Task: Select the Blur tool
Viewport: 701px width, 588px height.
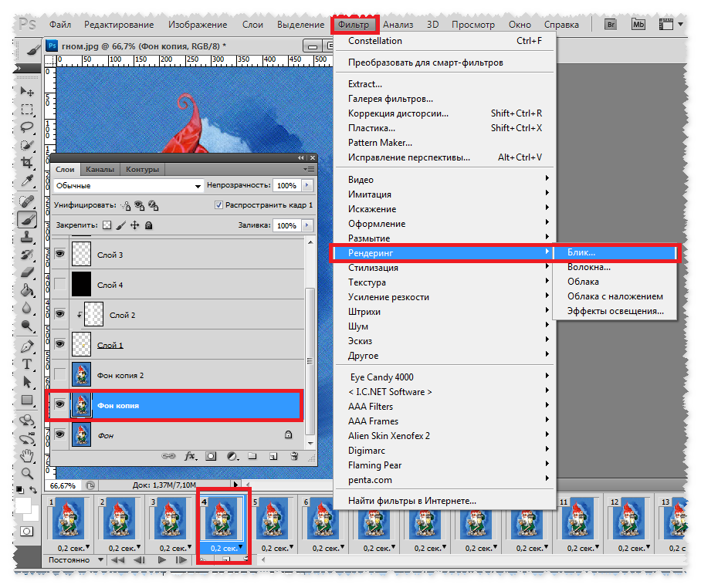Action: click(27, 309)
